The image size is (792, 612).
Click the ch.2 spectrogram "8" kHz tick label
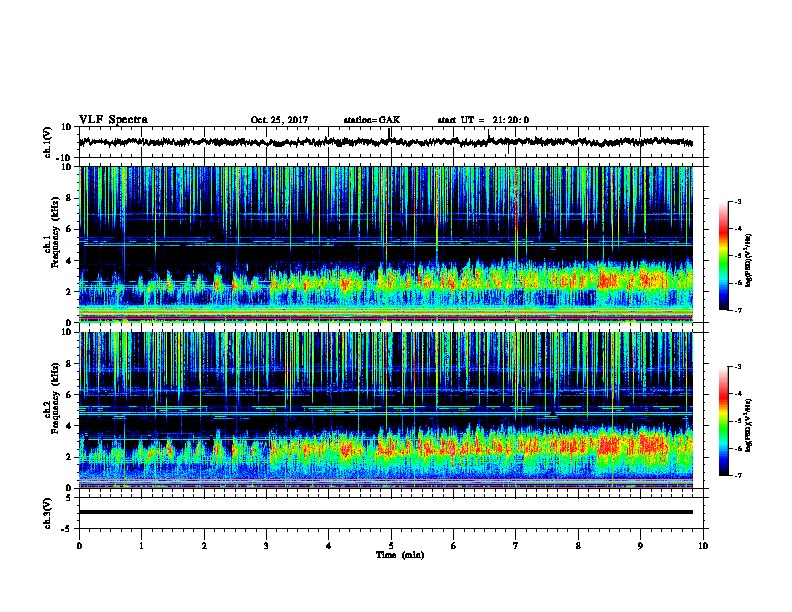[x=69, y=364]
